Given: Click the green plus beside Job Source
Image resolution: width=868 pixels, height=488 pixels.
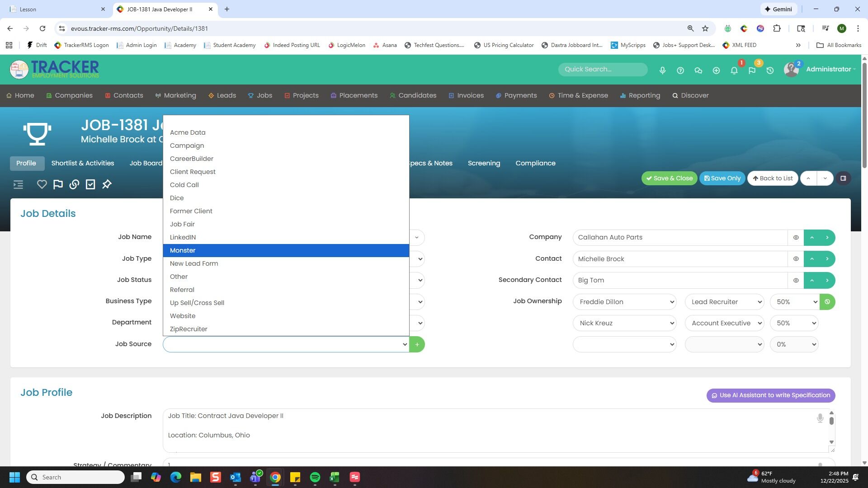Looking at the screenshot, I should [417, 345].
